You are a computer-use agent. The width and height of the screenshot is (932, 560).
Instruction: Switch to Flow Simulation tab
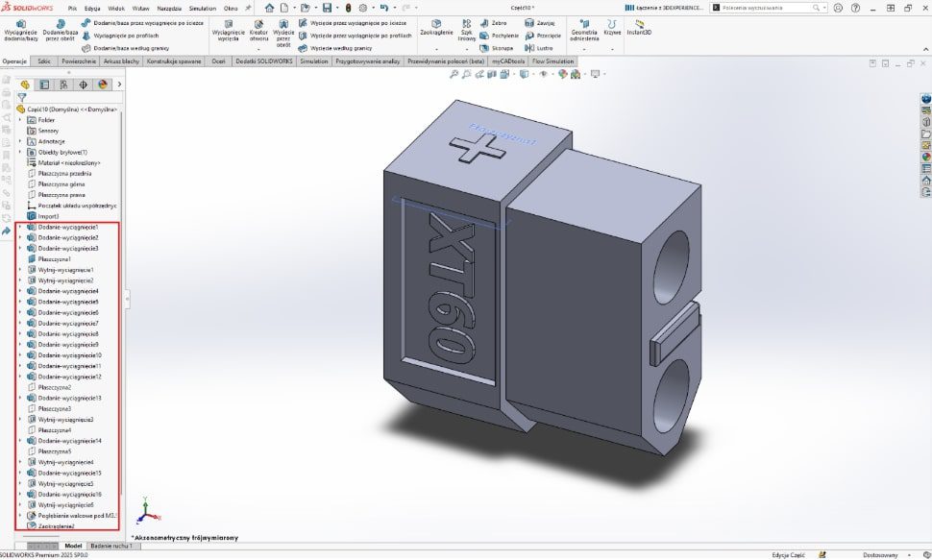pos(552,61)
